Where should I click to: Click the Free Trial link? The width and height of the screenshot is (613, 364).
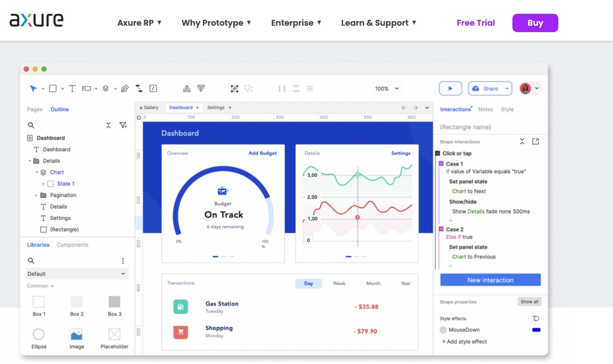point(475,23)
